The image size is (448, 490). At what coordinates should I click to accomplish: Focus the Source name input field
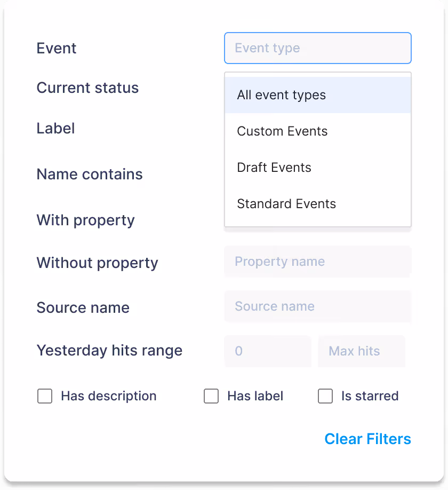(x=317, y=306)
